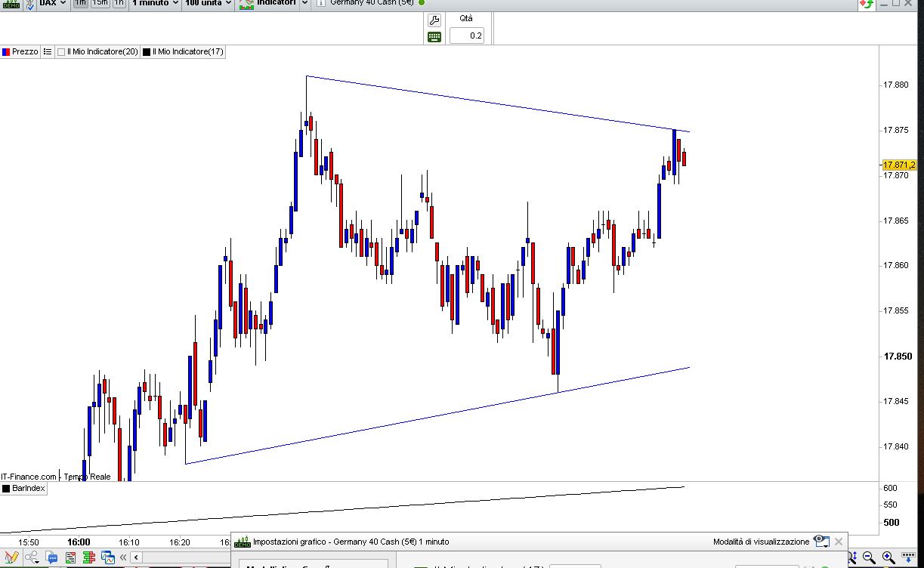Click the 15:50 time axis label
The width and height of the screenshot is (924, 568).
(x=29, y=542)
